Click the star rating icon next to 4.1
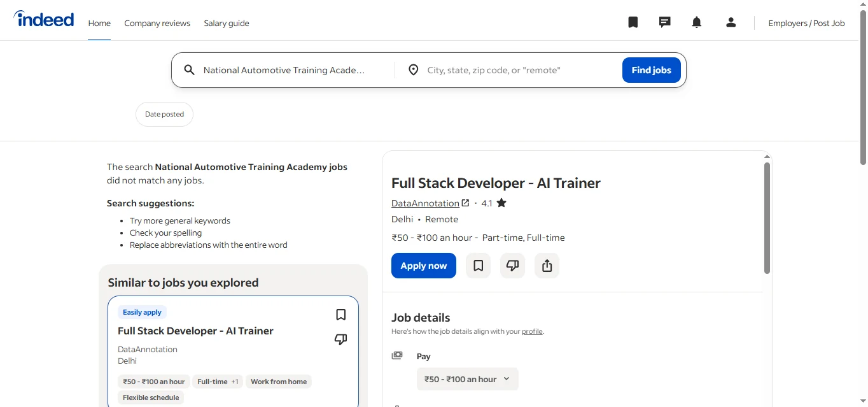Image resolution: width=868 pixels, height=407 pixels. (501, 203)
